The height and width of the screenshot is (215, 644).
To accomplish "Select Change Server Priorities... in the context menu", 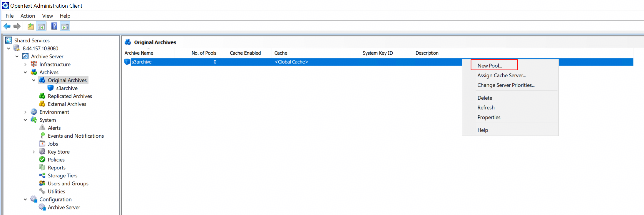I will (510, 85).
